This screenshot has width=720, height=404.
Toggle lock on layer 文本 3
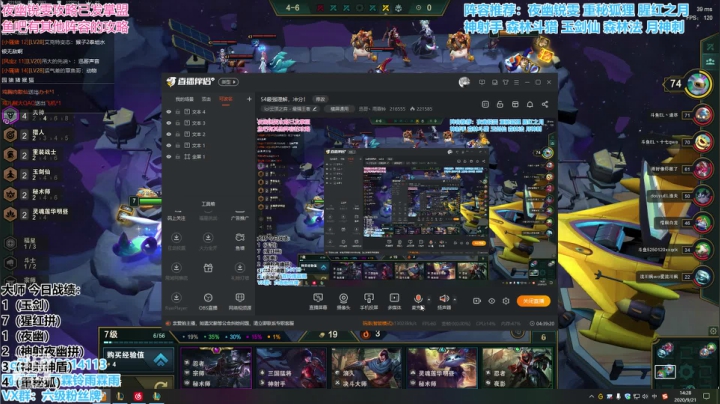coord(178,123)
